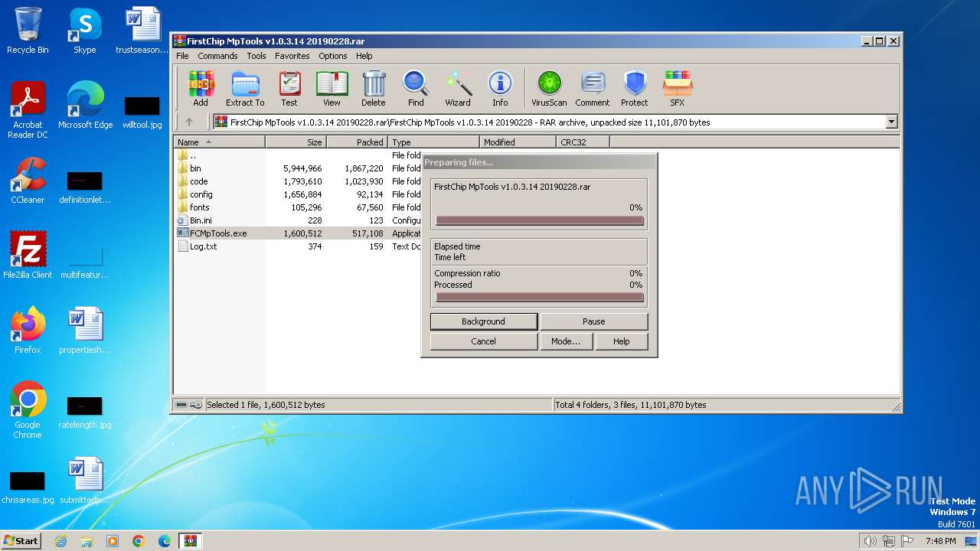Image resolution: width=980 pixels, height=551 pixels.
Task: Click the dialog Help button
Action: 621,341
